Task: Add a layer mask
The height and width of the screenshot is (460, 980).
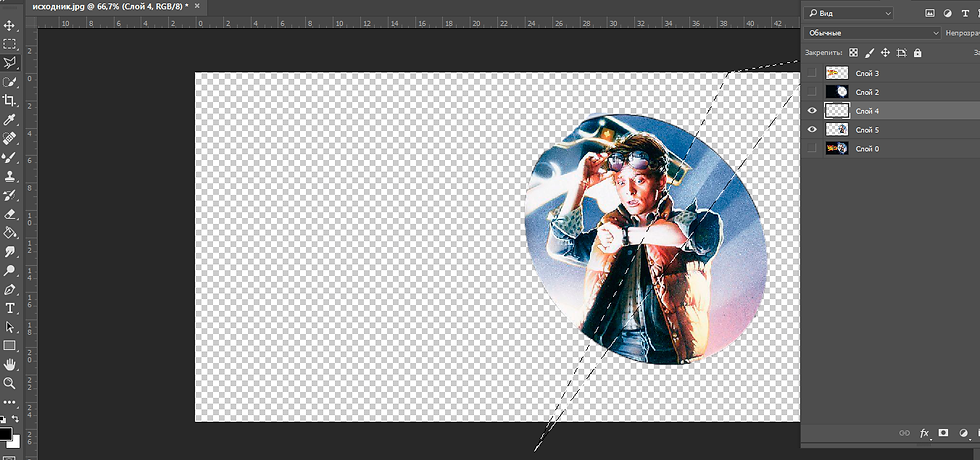Action: click(x=944, y=432)
